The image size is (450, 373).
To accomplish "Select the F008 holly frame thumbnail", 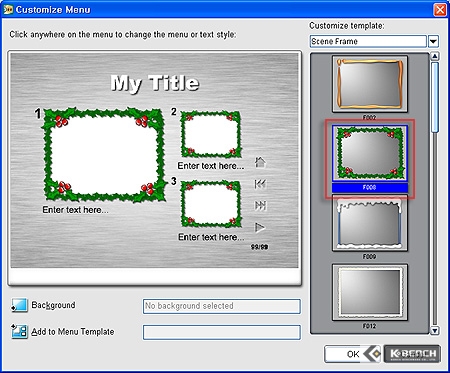I will tap(370, 153).
